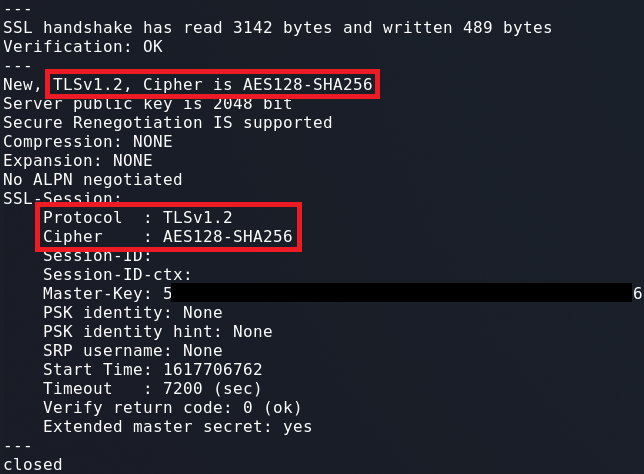This screenshot has height=474, width=644.
Task: Click the "Expansion: NONE" line
Action: tap(78, 160)
